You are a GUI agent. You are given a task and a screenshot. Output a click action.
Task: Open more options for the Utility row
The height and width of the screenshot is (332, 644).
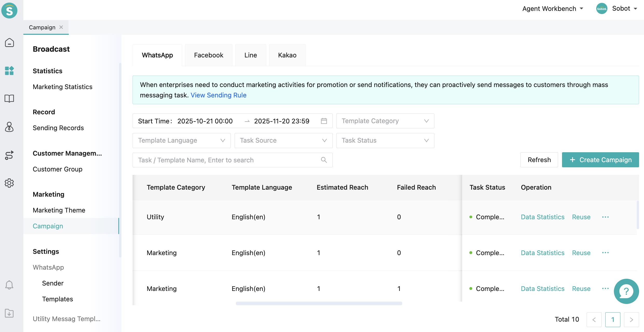(605, 217)
